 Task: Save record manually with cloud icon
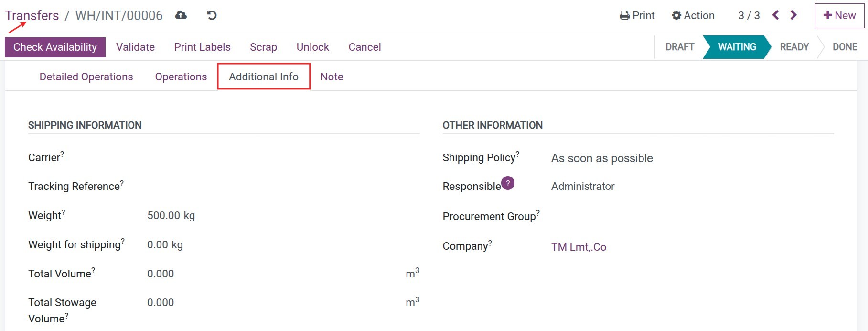point(181,15)
